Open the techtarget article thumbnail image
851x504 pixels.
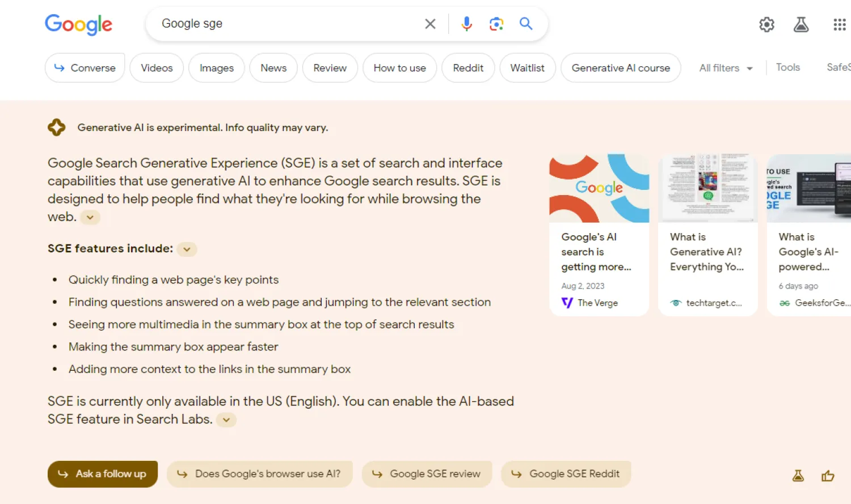[708, 188]
